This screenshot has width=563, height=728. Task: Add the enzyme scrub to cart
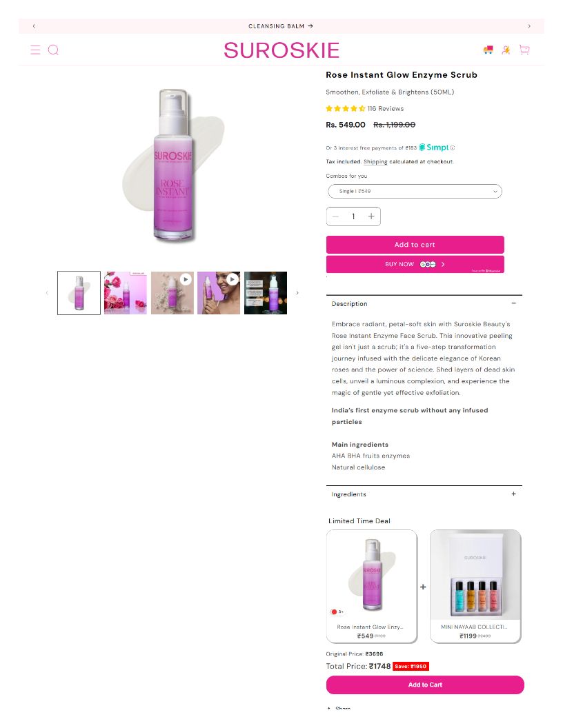coord(415,245)
